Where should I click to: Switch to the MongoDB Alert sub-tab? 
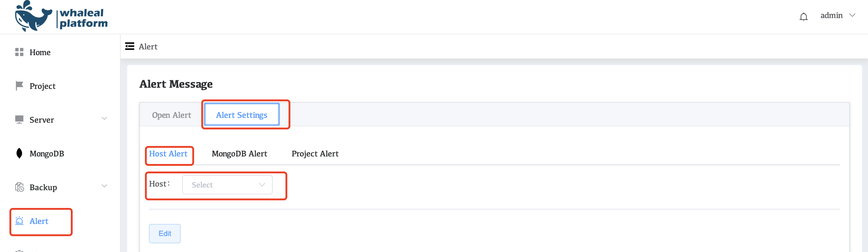click(239, 154)
